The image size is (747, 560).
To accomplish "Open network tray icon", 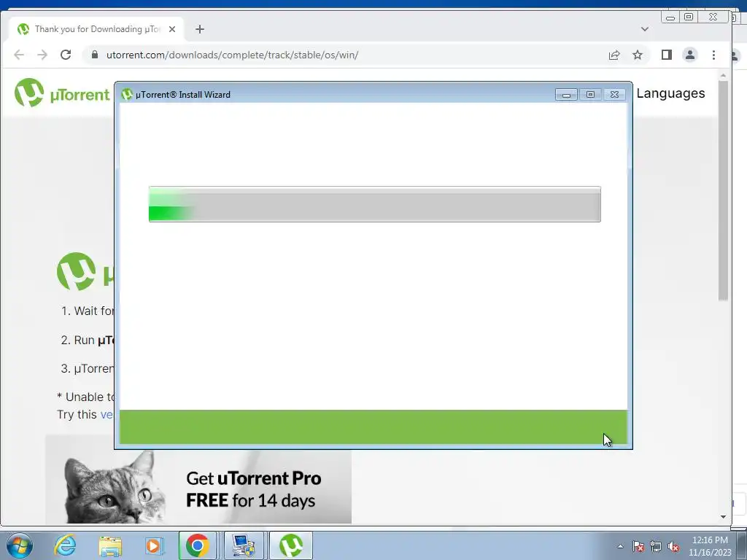I will click(656, 547).
